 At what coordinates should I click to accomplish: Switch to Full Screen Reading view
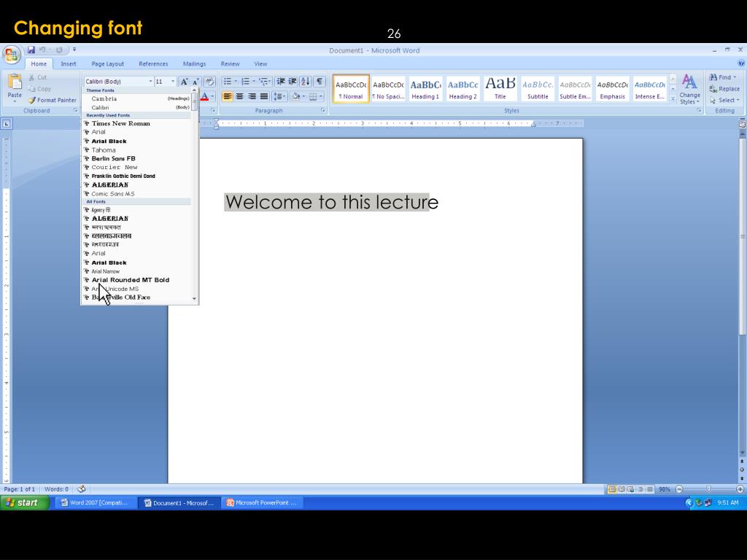[622, 489]
